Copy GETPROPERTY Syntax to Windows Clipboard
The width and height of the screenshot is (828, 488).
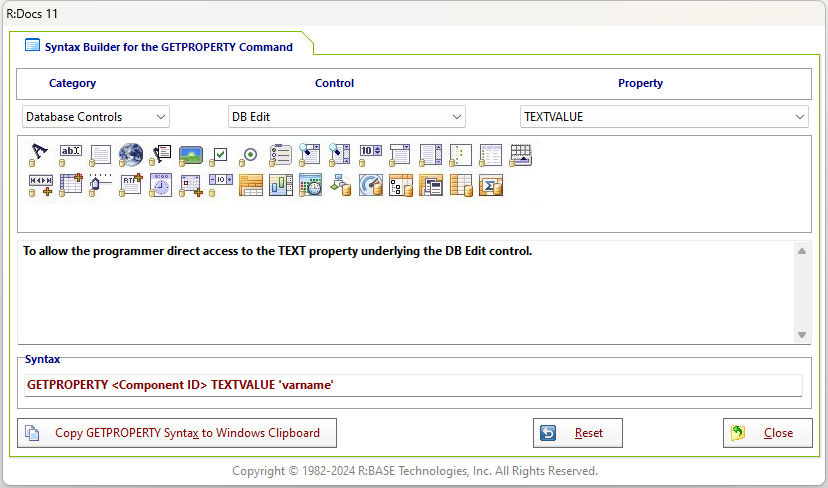(x=177, y=433)
